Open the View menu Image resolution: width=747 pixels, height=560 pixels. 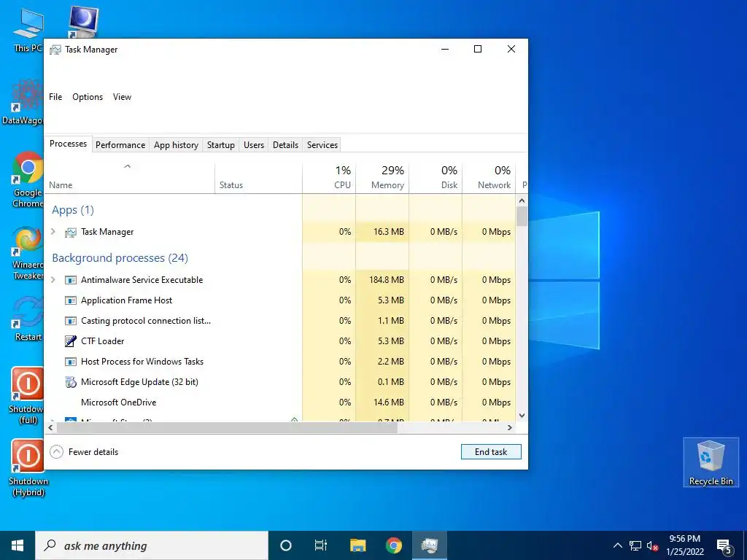click(x=122, y=97)
